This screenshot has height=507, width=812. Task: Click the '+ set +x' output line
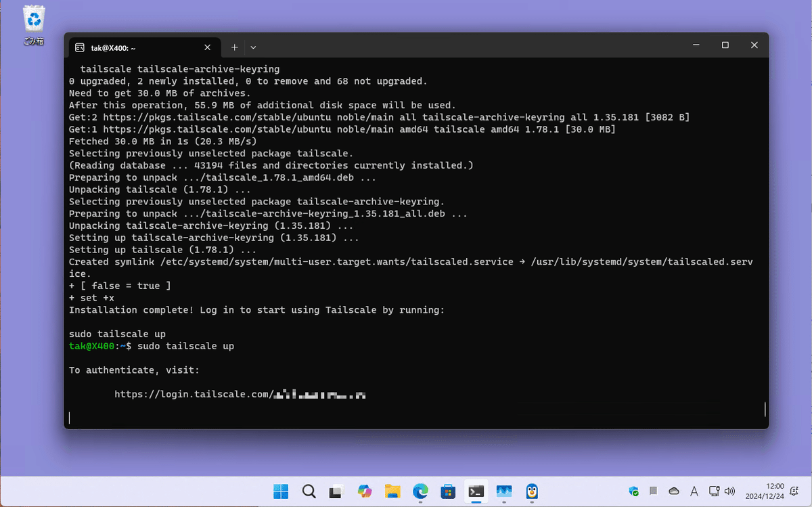point(91,298)
